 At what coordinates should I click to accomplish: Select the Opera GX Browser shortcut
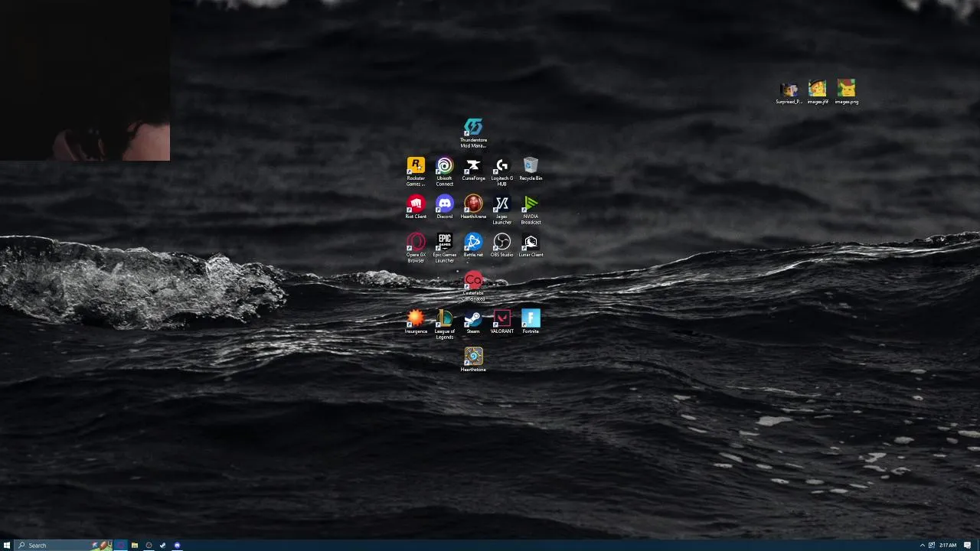tap(416, 248)
